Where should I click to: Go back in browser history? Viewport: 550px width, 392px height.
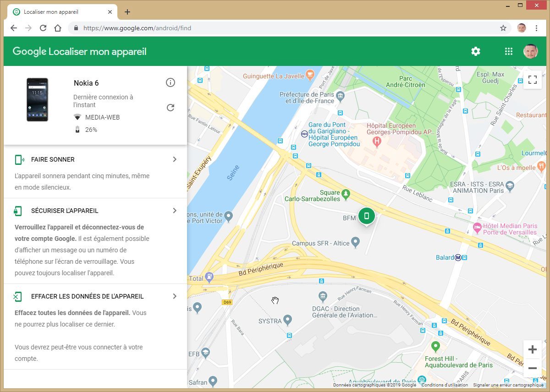point(14,28)
